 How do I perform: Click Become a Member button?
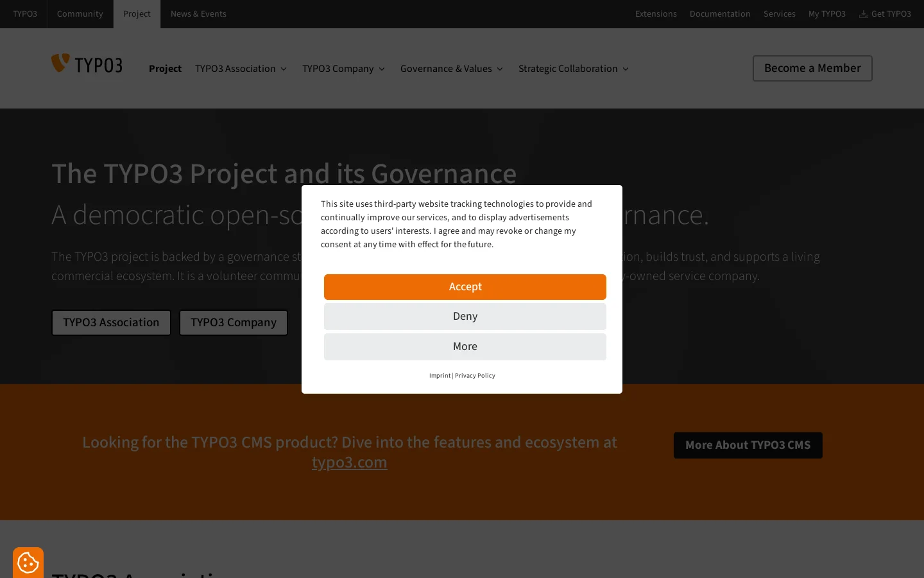812,68
